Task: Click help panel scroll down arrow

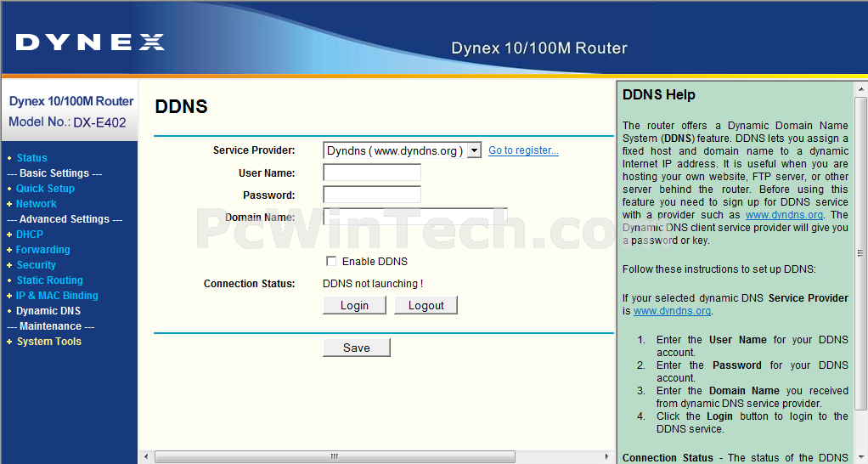Action: click(x=861, y=458)
